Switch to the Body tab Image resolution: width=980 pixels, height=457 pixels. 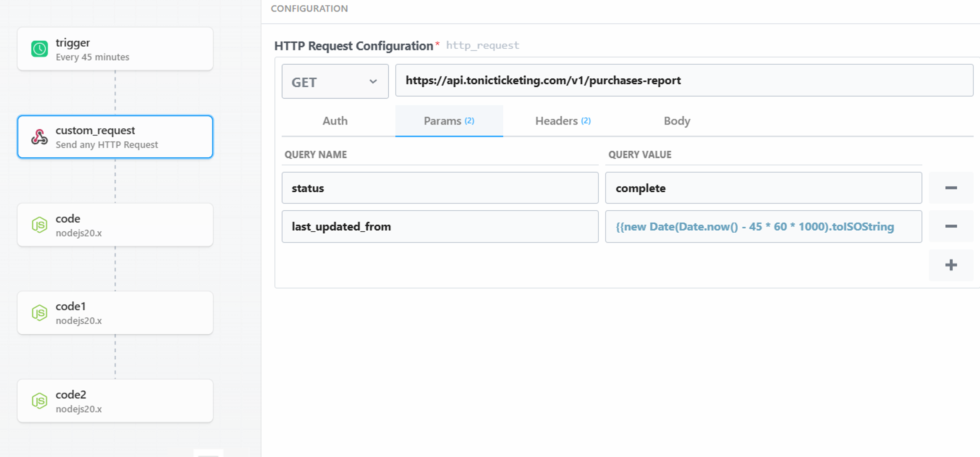(676, 121)
